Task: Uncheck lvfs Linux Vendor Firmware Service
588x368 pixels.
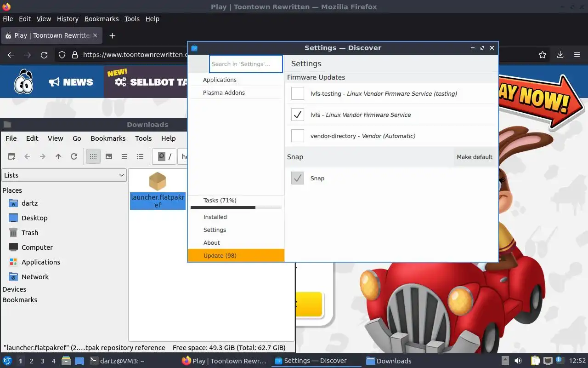Action: [x=298, y=115]
